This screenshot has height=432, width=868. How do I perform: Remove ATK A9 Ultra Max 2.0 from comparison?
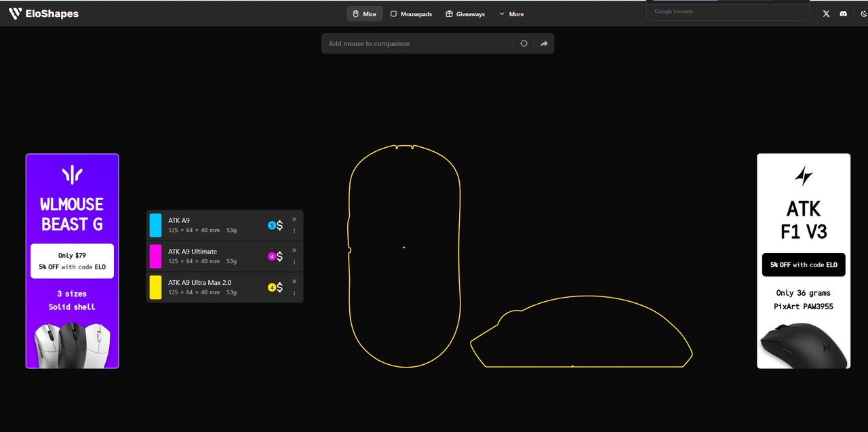(294, 281)
